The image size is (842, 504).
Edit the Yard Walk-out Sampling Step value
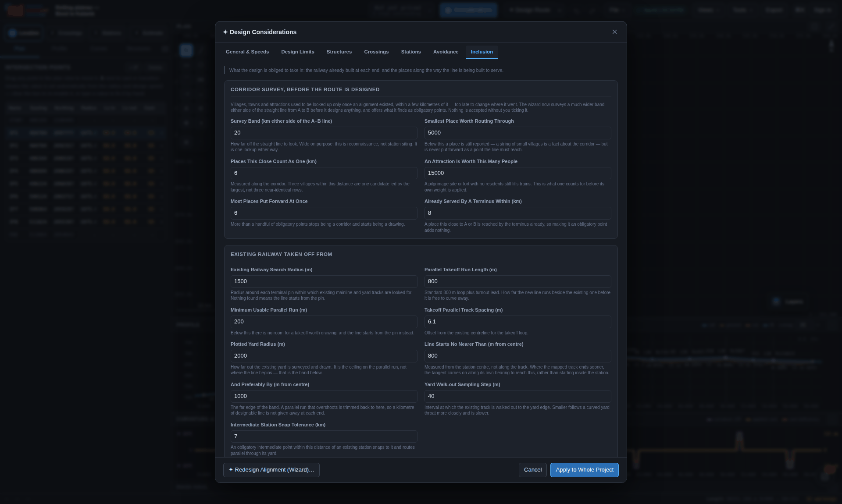[517, 396]
